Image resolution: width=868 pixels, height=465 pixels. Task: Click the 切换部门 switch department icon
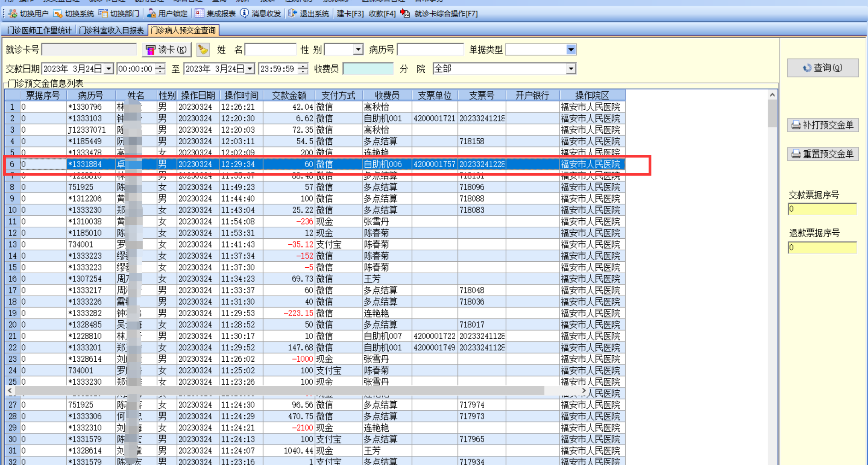[x=103, y=14]
